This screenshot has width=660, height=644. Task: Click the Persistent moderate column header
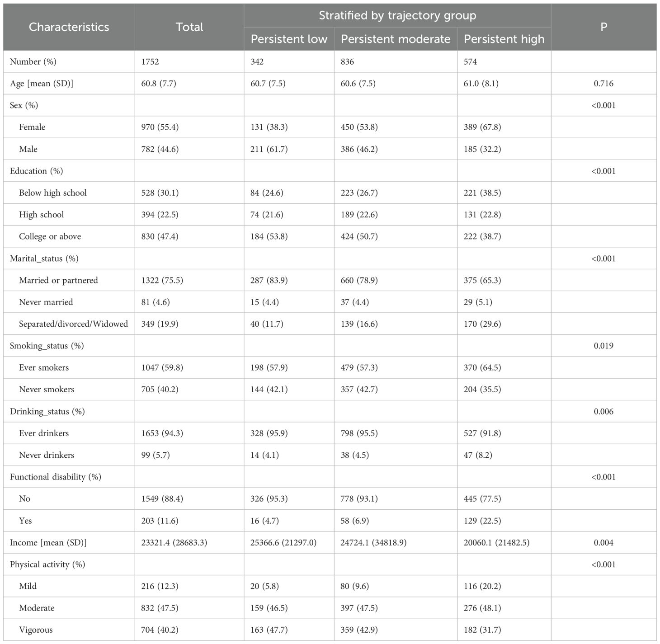click(x=396, y=39)
